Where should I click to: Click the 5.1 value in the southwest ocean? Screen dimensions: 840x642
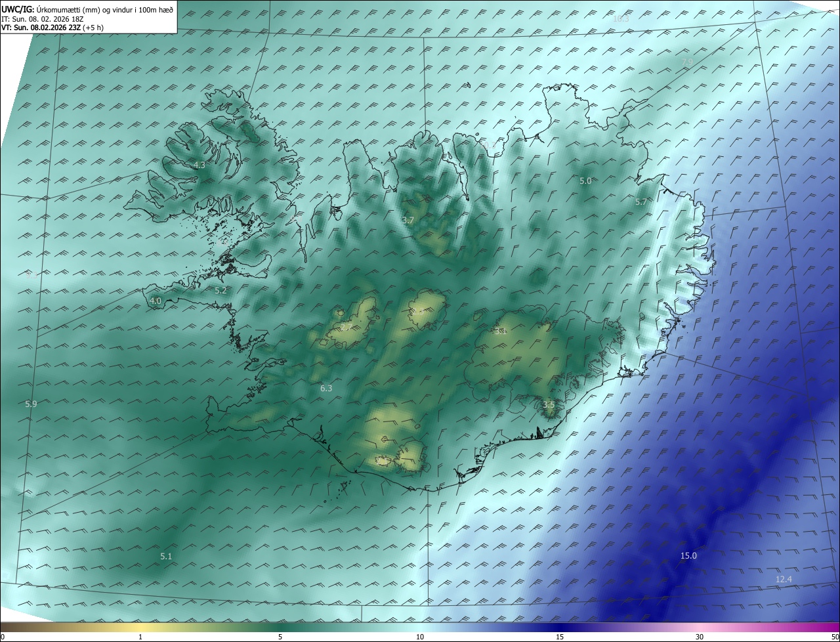pyautogui.click(x=166, y=557)
